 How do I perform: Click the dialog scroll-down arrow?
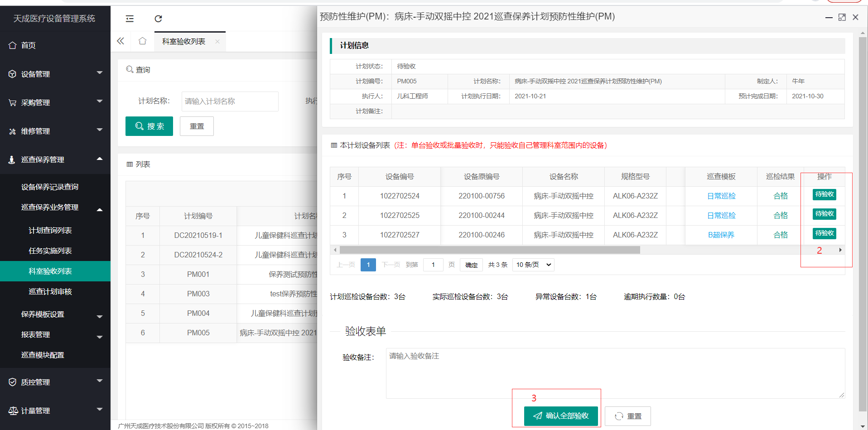tap(863, 426)
